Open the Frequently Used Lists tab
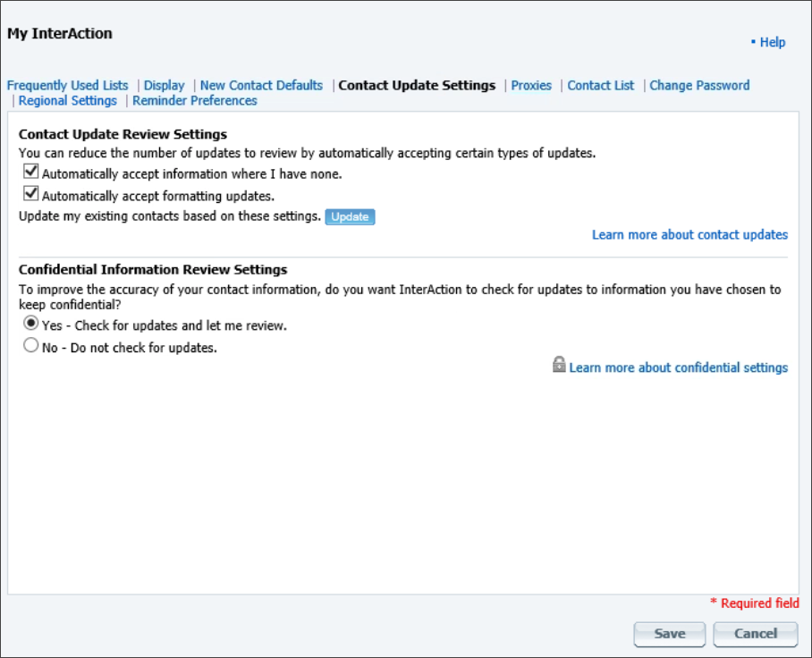 pyautogui.click(x=67, y=86)
